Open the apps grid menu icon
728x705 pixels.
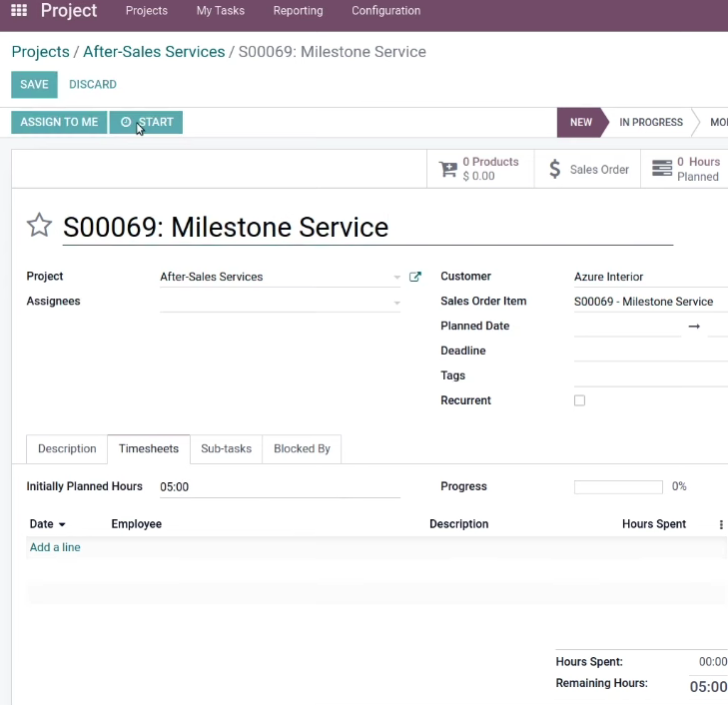pyautogui.click(x=19, y=10)
